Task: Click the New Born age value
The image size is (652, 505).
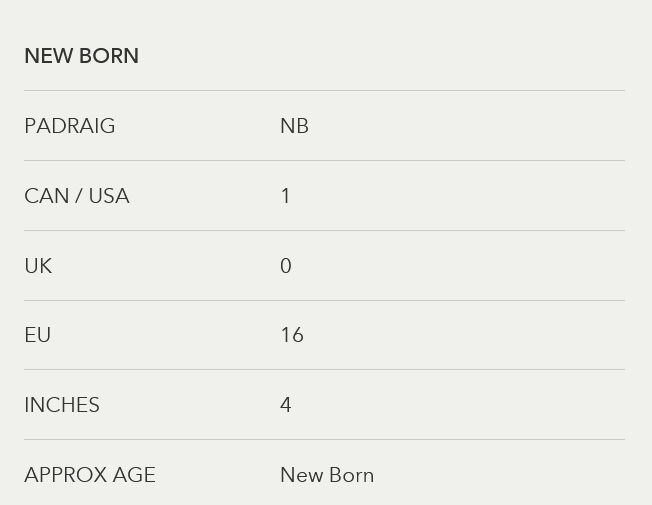Action: coord(327,475)
